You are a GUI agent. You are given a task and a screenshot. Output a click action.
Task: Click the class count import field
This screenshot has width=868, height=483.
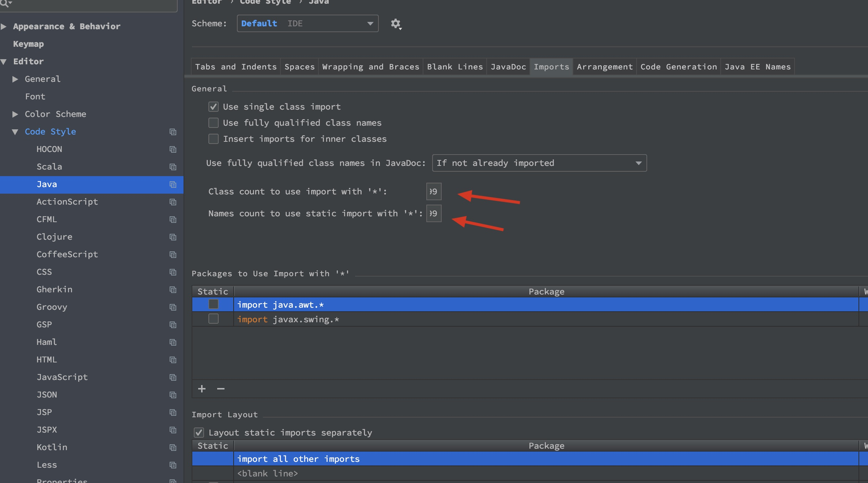click(x=434, y=191)
